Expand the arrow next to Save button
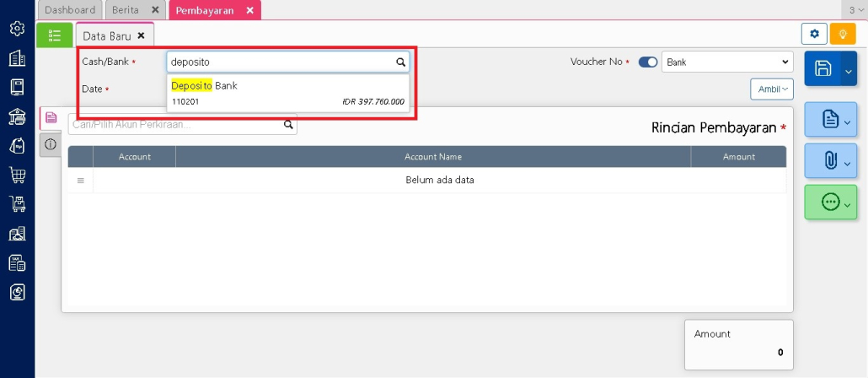The image size is (868, 378). pyautogui.click(x=849, y=69)
